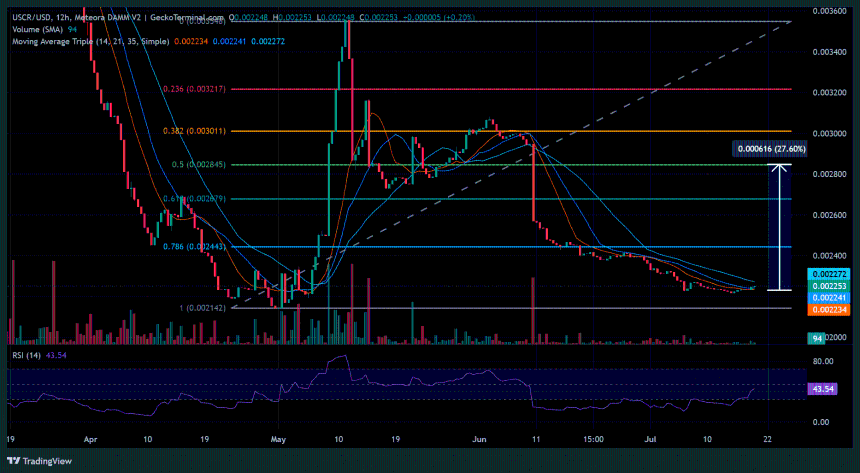
Task: Click the 0.002400 price axis label
Action: click(x=828, y=255)
